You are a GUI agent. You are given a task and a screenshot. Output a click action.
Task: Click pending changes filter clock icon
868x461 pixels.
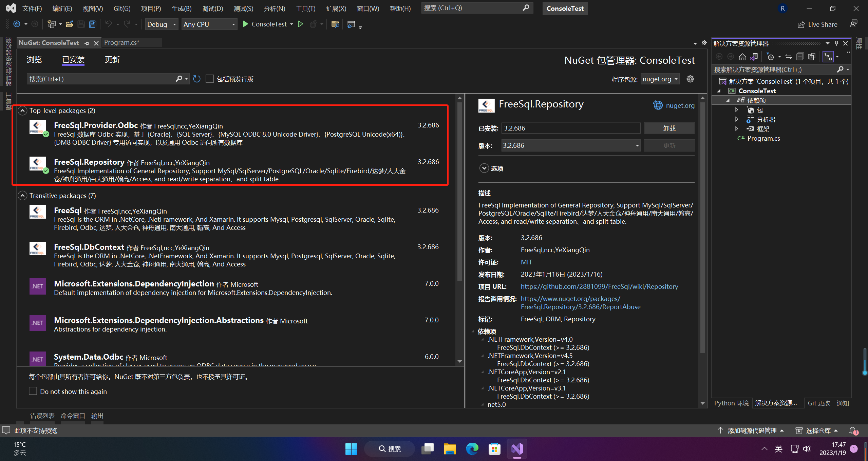(x=771, y=57)
